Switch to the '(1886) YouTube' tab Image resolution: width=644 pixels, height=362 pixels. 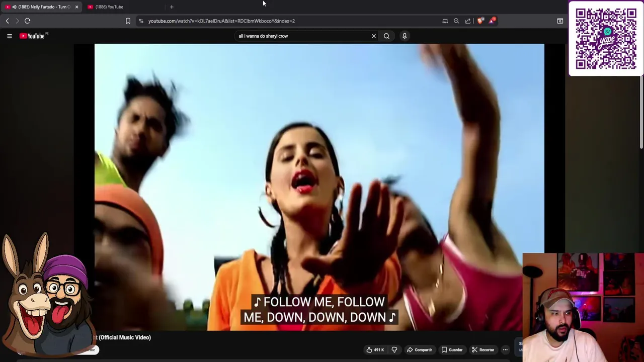point(109,7)
